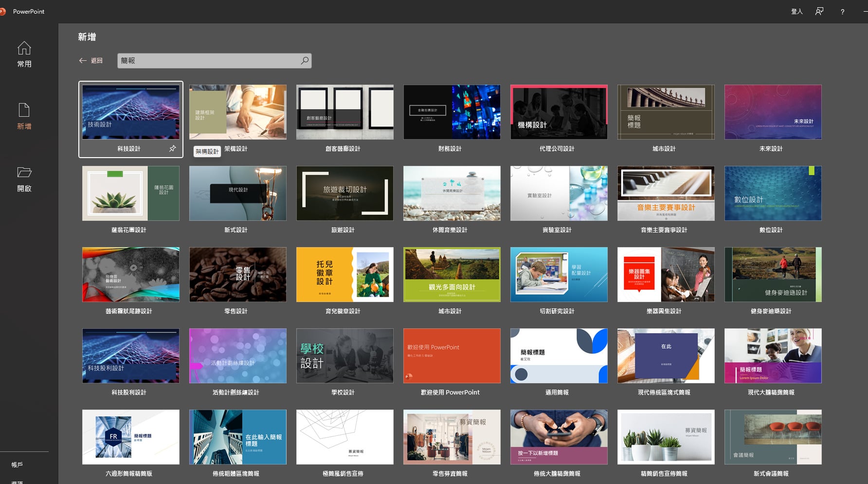Select the 新增 new document icon

pyautogui.click(x=24, y=110)
